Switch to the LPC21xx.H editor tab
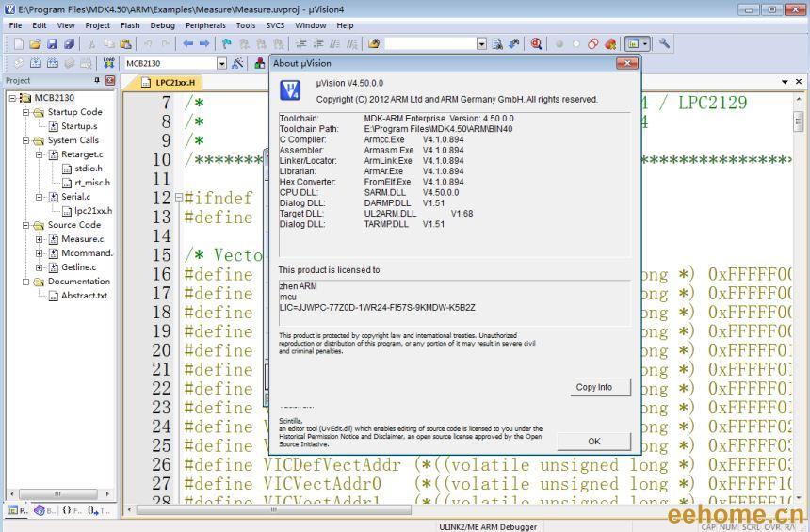This screenshot has height=532, width=810. pos(169,82)
